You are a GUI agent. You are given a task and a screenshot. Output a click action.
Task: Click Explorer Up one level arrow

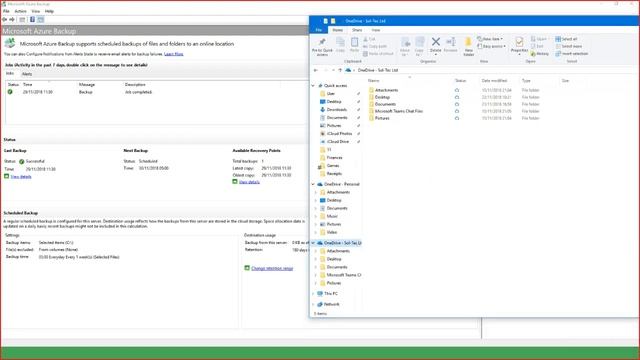tap(340, 70)
